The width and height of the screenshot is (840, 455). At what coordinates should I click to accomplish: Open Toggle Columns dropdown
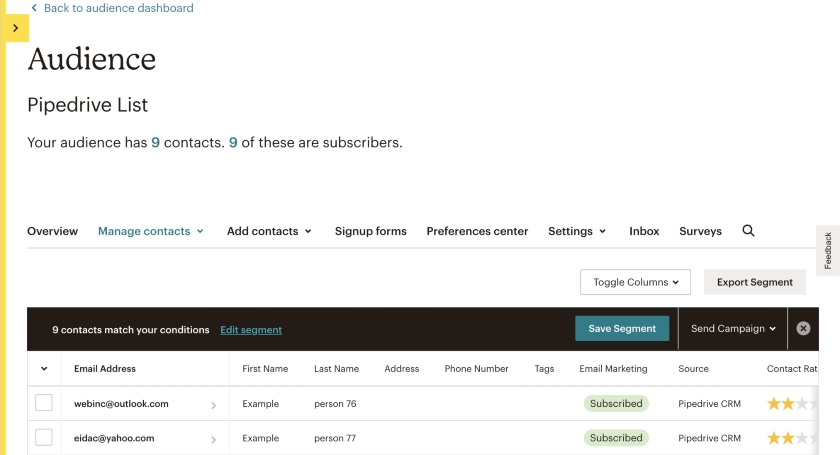635,282
